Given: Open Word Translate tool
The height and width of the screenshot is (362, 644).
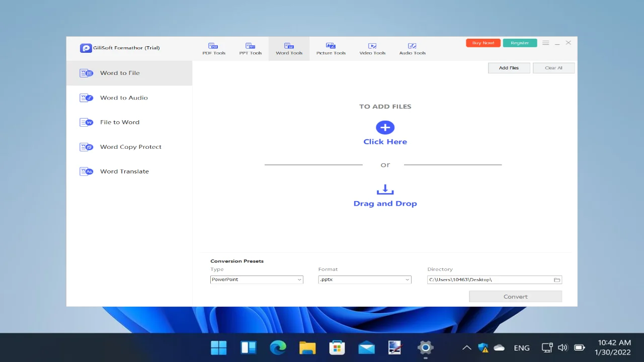Looking at the screenshot, I should tap(129, 171).
